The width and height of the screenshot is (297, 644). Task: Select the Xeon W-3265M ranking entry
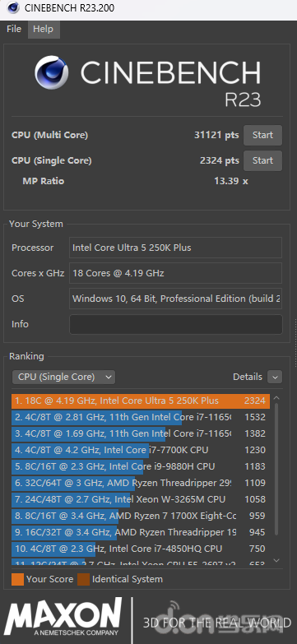(x=141, y=499)
